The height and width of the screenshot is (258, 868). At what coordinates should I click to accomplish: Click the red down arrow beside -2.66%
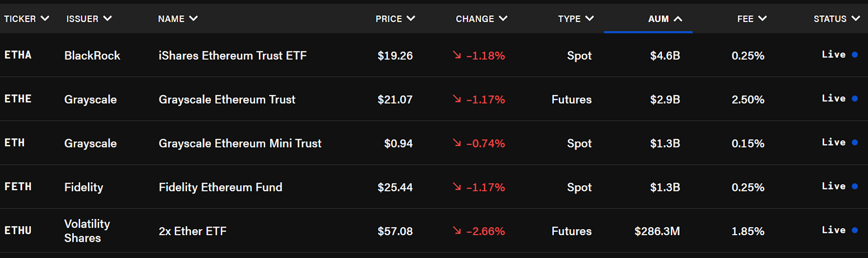click(x=457, y=230)
